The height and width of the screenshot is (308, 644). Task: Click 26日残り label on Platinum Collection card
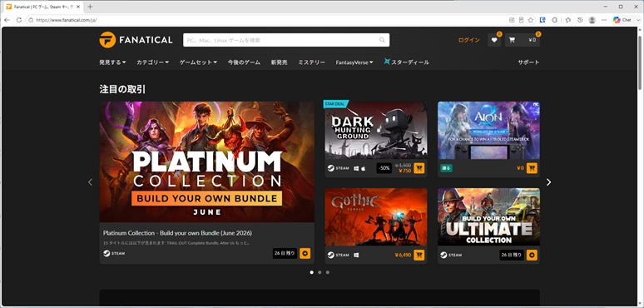285,253
